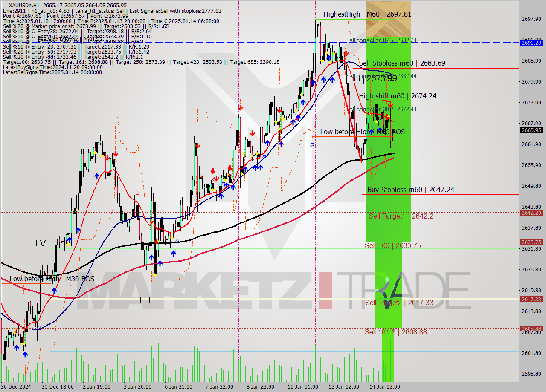
Task: Click the Low before High M30-BOS label
Action: click(52, 279)
